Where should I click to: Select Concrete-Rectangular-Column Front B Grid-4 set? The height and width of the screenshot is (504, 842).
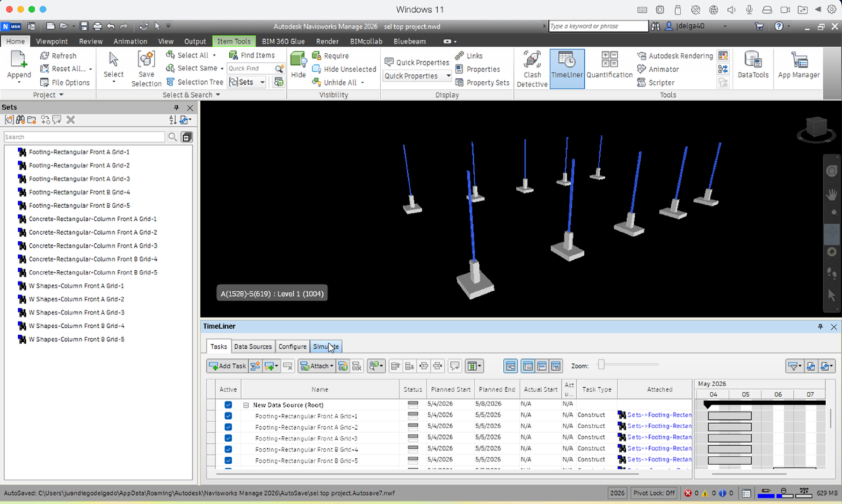point(93,259)
